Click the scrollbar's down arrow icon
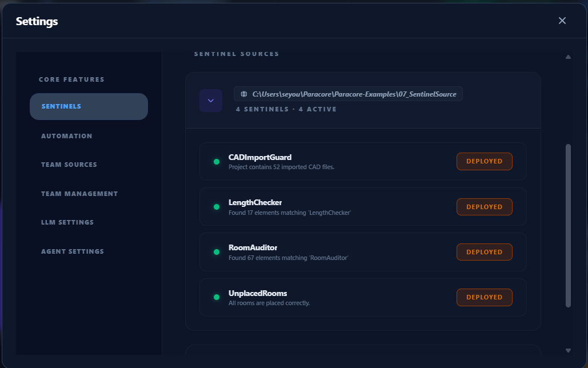Screen dimensions: 588x368 click(568, 349)
